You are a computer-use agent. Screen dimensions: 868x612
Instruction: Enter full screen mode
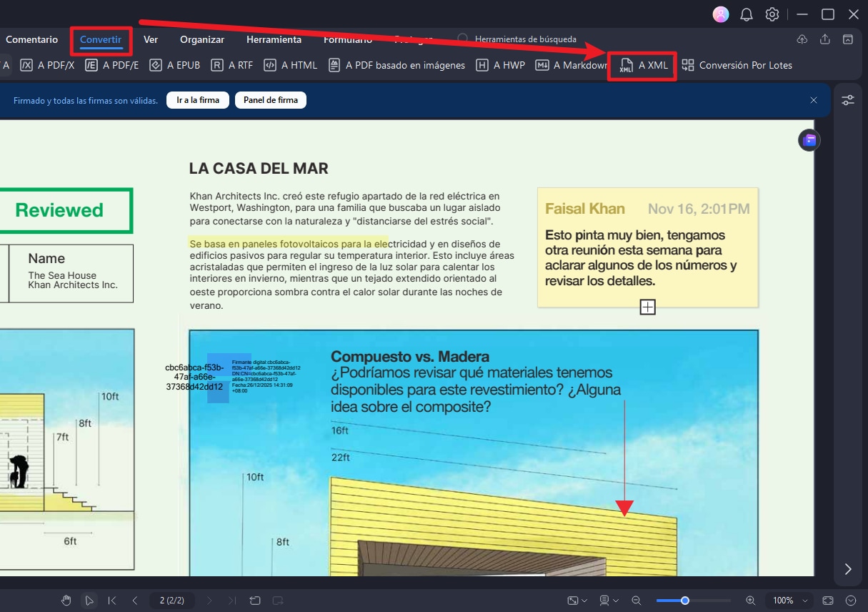[828, 601]
